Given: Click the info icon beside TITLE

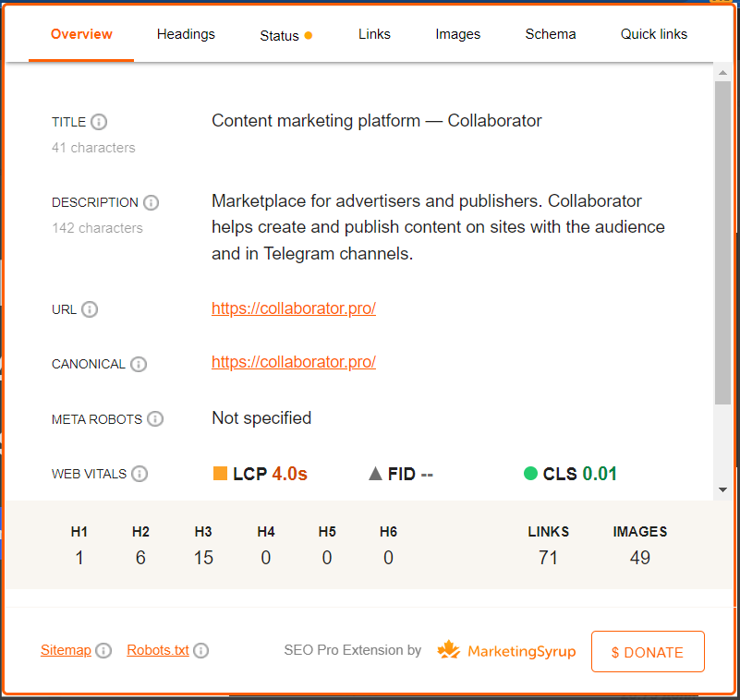Looking at the screenshot, I should click(98, 122).
